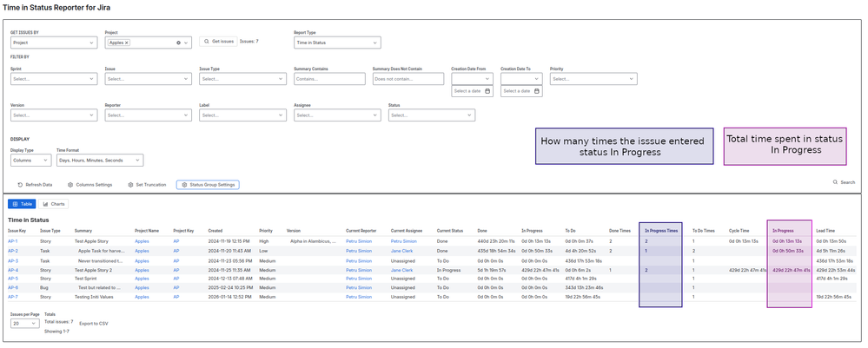Open calendar icon in Creation Date To picker

pos(537,91)
